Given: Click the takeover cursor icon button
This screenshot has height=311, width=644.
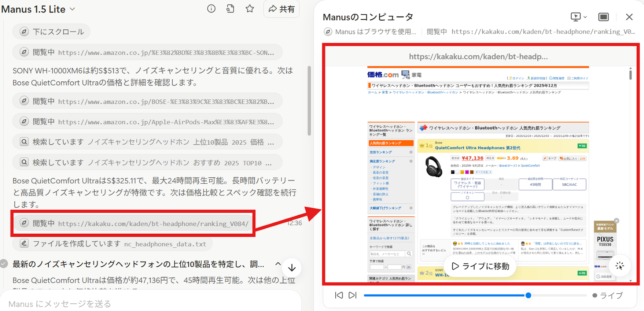Looking at the screenshot, I should [x=620, y=266].
